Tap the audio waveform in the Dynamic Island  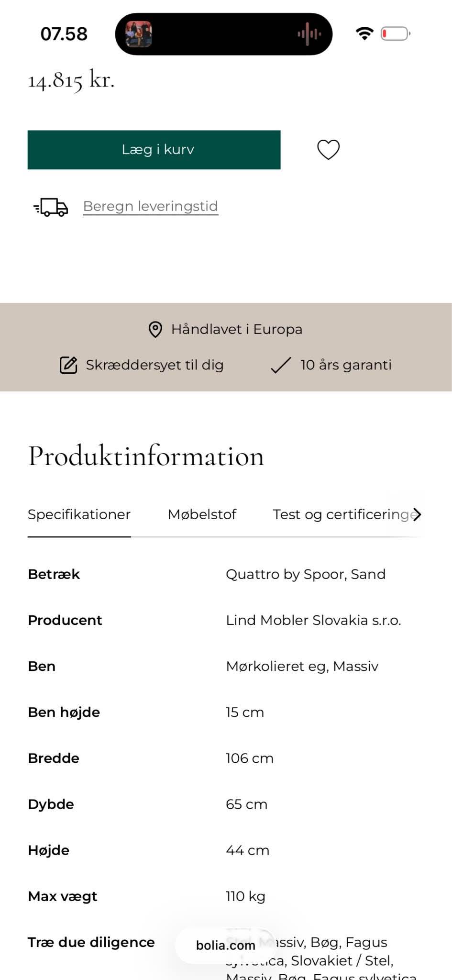point(309,33)
